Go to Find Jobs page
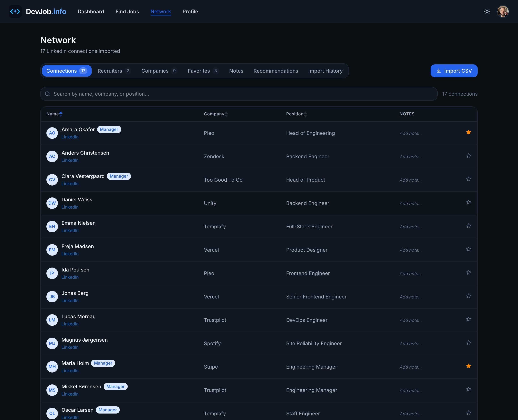This screenshot has height=420, width=518. tap(127, 12)
